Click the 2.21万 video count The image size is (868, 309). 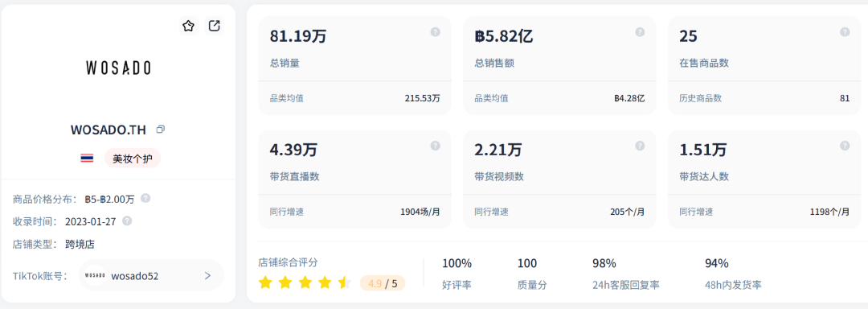(498, 150)
